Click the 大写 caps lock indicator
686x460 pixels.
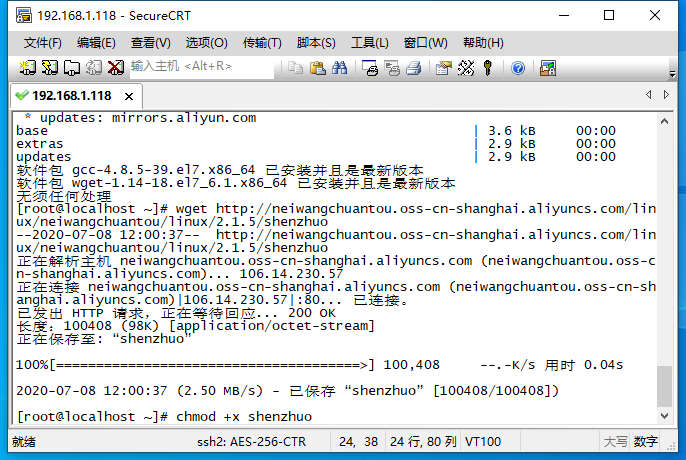tap(616, 442)
